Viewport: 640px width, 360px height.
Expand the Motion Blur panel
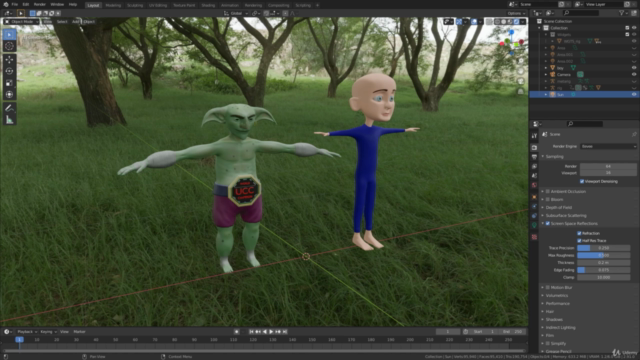coord(543,288)
